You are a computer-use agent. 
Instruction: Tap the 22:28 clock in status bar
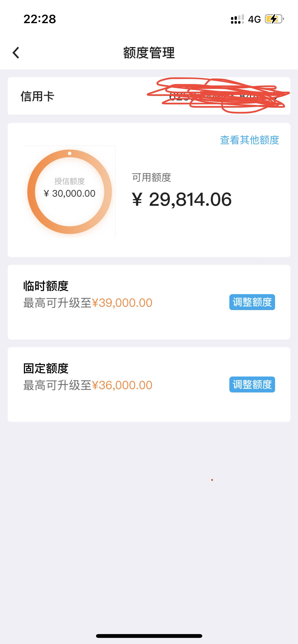(40, 19)
